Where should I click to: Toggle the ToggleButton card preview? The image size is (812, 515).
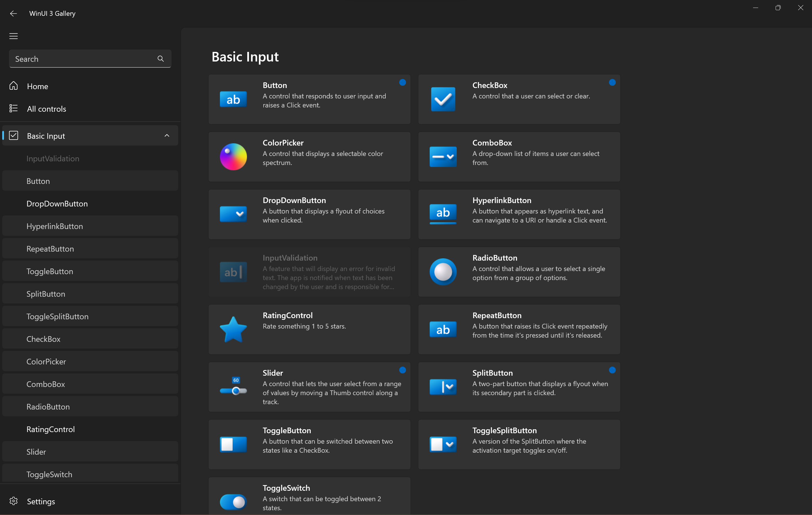233,444
